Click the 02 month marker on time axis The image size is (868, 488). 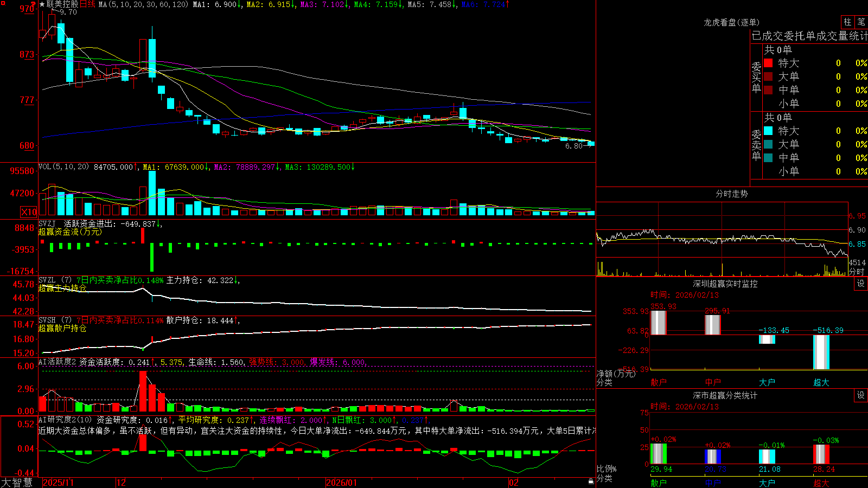[x=513, y=483]
